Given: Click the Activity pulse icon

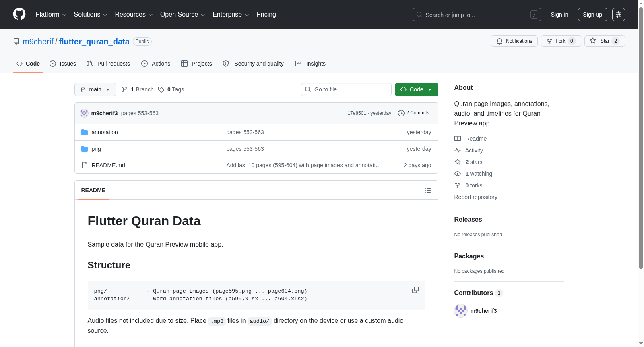Looking at the screenshot, I should pos(458,150).
